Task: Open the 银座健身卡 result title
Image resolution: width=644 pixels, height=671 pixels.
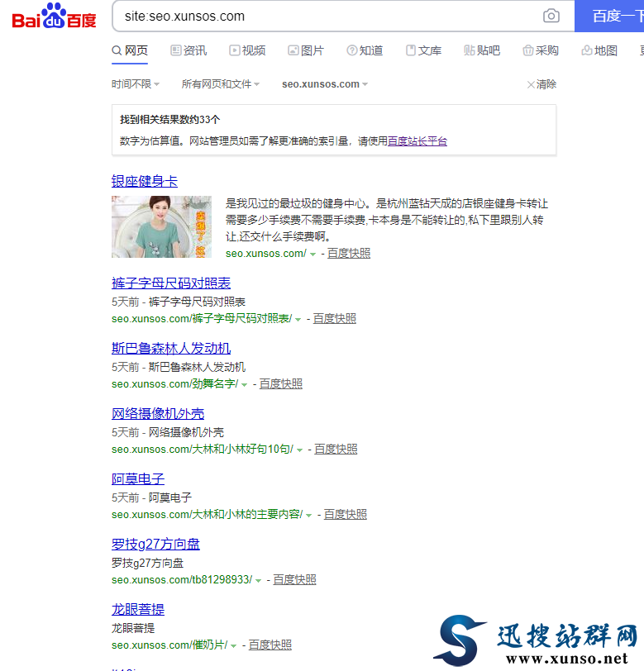Action: coord(145,182)
